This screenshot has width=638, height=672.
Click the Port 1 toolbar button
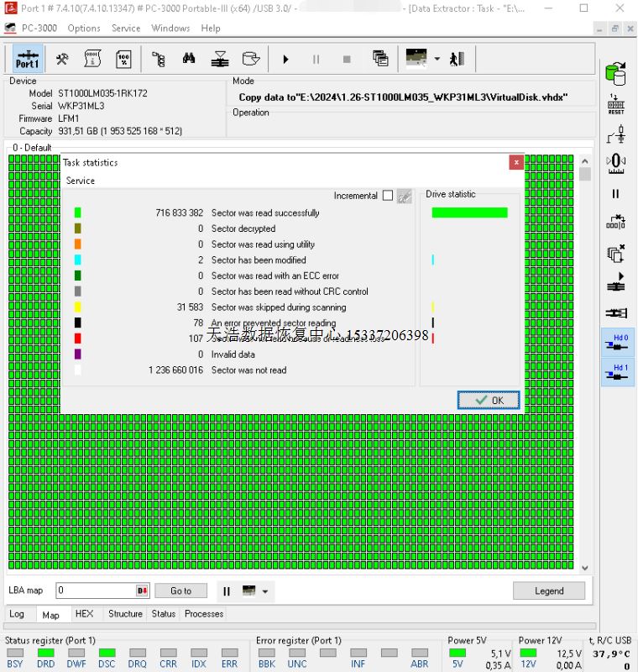pyautogui.click(x=27, y=59)
